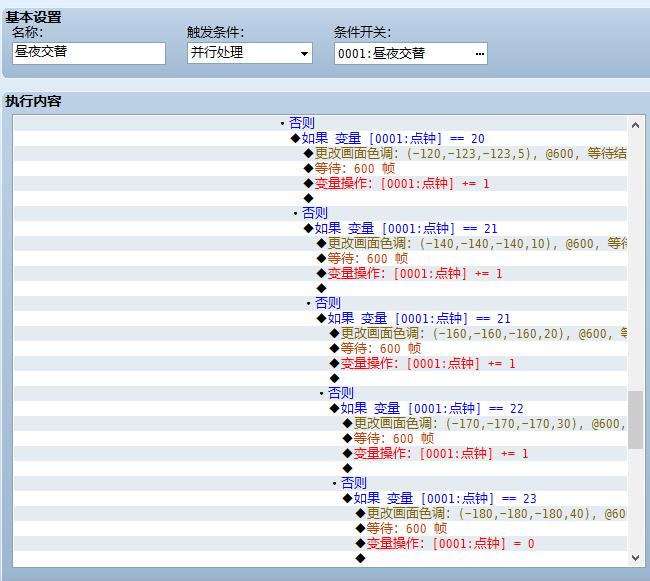Select the 更改画面色调 (-160,-160,-160,20) row
The height and width of the screenshot is (581, 650).
click(320, 333)
